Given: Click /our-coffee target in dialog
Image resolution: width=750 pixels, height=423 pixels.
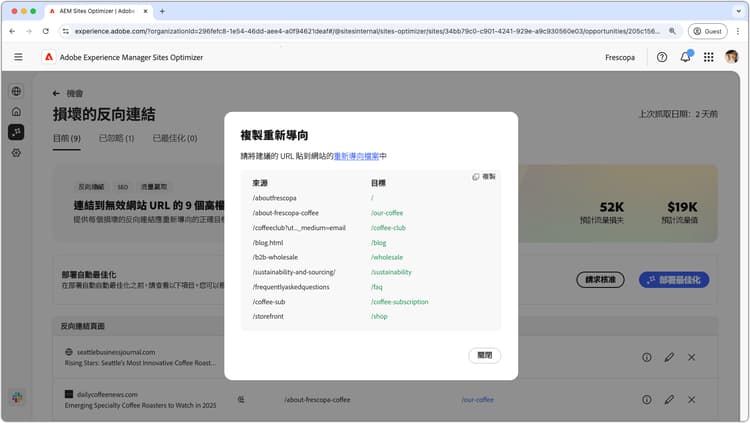Looking at the screenshot, I should (387, 213).
